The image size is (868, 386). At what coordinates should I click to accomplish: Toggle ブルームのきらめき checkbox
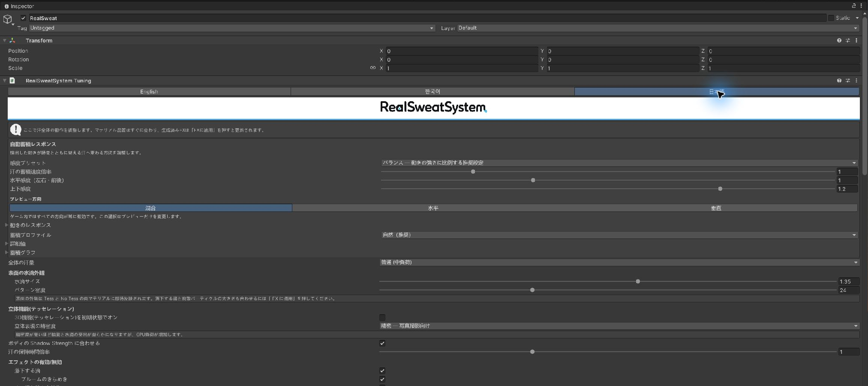(382, 379)
